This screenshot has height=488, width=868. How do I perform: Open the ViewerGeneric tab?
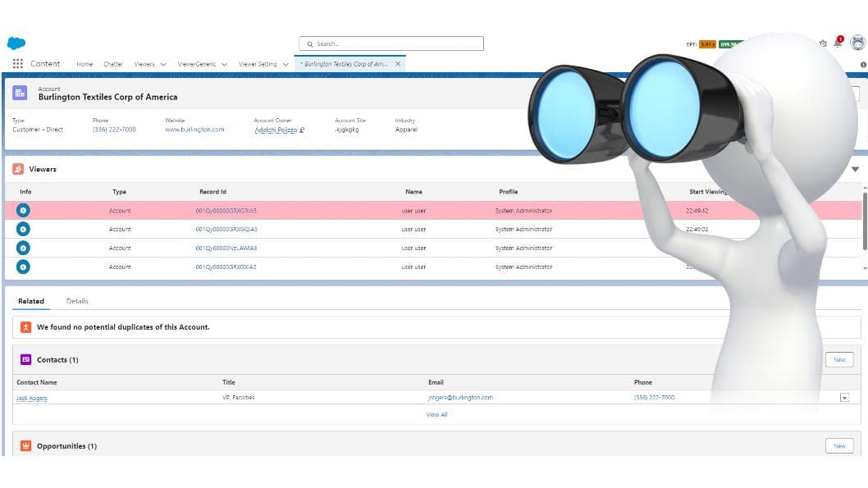(x=197, y=64)
